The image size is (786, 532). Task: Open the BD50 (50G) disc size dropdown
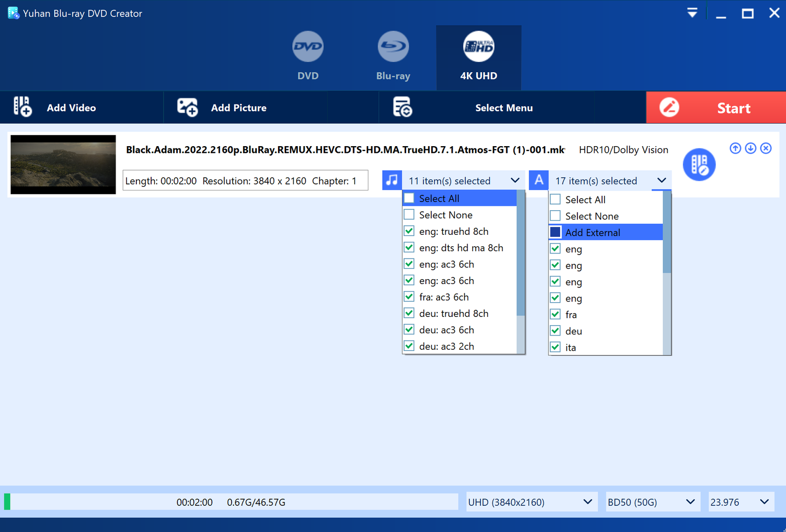click(x=652, y=502)
